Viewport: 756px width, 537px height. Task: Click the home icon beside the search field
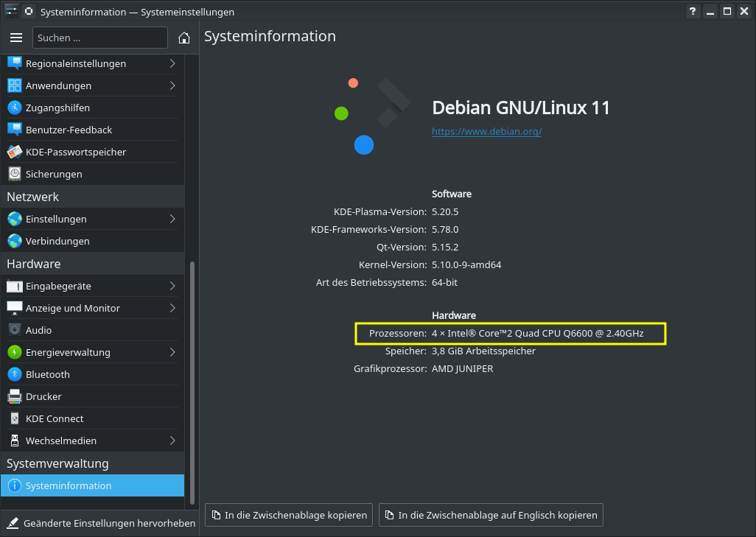[x=183, y=38]
